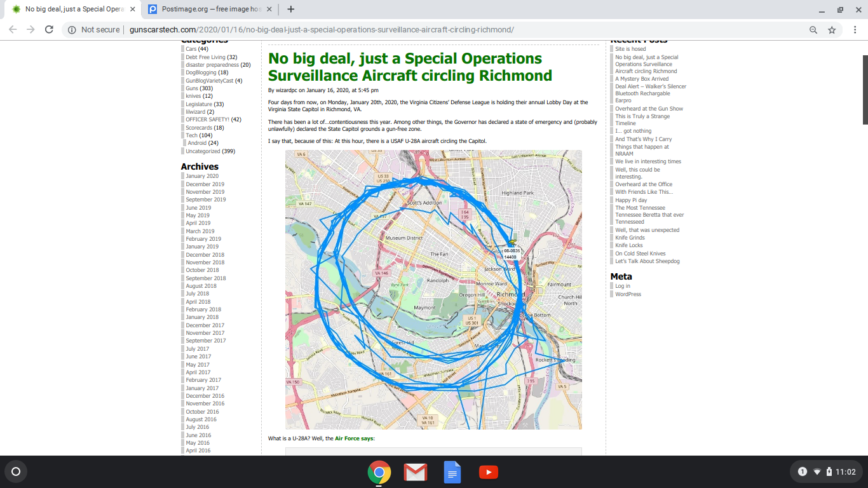Reload the current page
This screenshot has height=488, width=868.
[x=49, y=30]
